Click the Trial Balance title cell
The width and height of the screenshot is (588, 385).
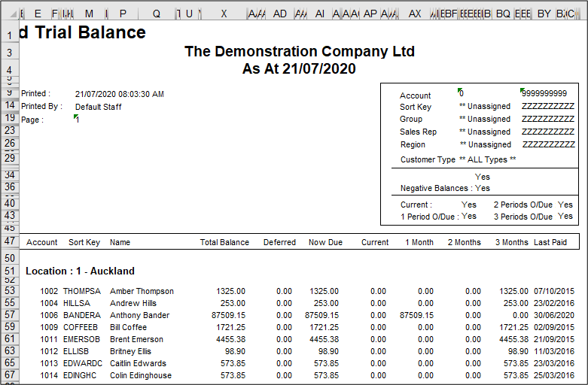[x=83, y=32]
